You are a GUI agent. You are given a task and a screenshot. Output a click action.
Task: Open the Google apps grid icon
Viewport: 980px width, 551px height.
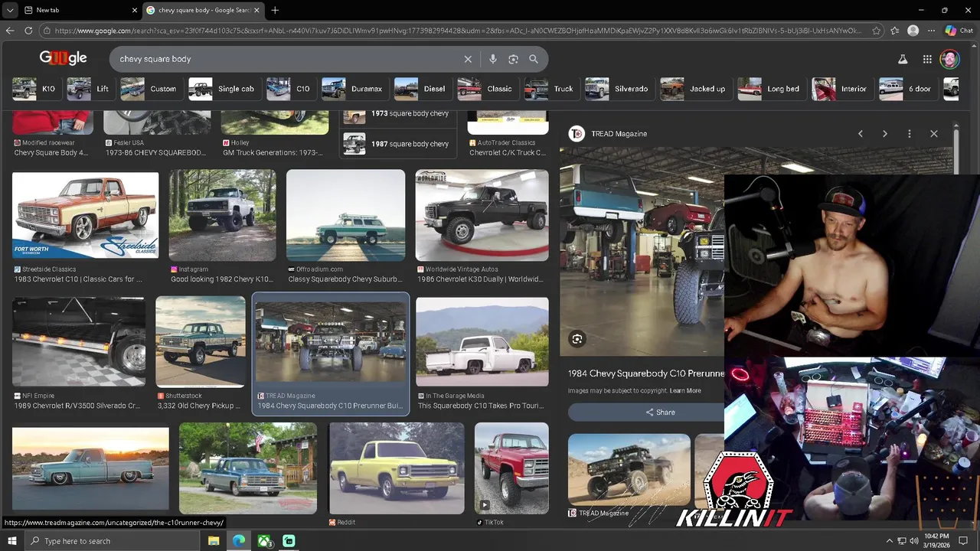pos(927,59)
